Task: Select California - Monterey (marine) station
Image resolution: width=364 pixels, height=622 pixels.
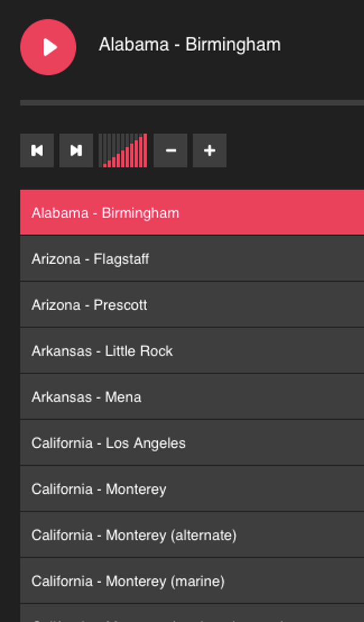Action: tap(192, 581)
